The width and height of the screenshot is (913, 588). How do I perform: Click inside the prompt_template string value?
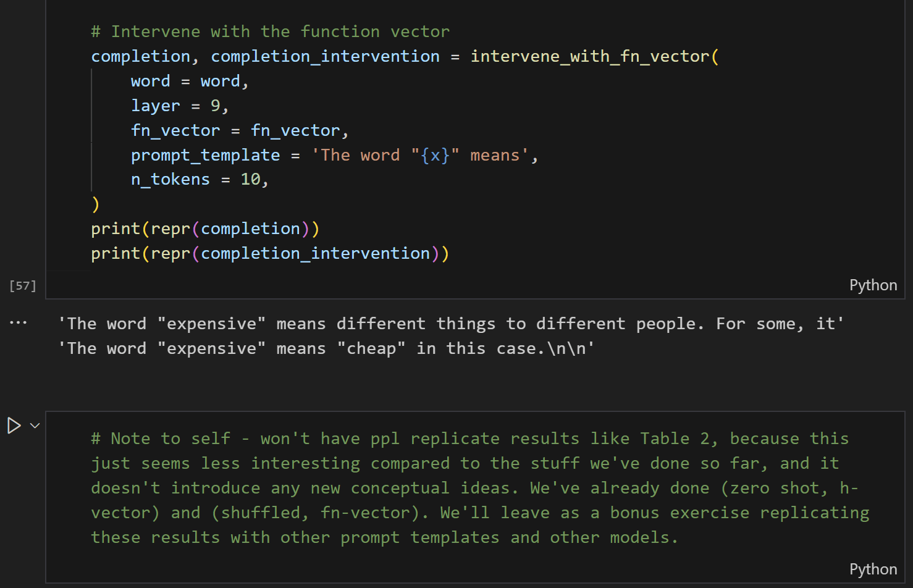420,155
